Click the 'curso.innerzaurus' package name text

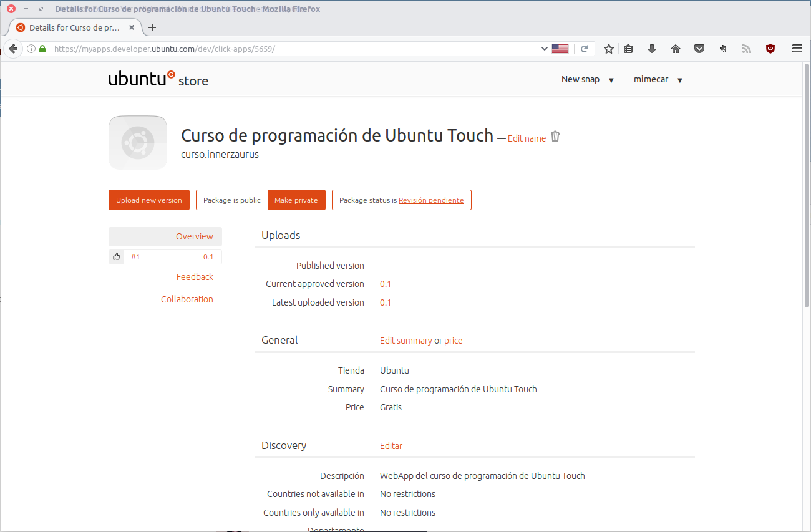[220, 154]
